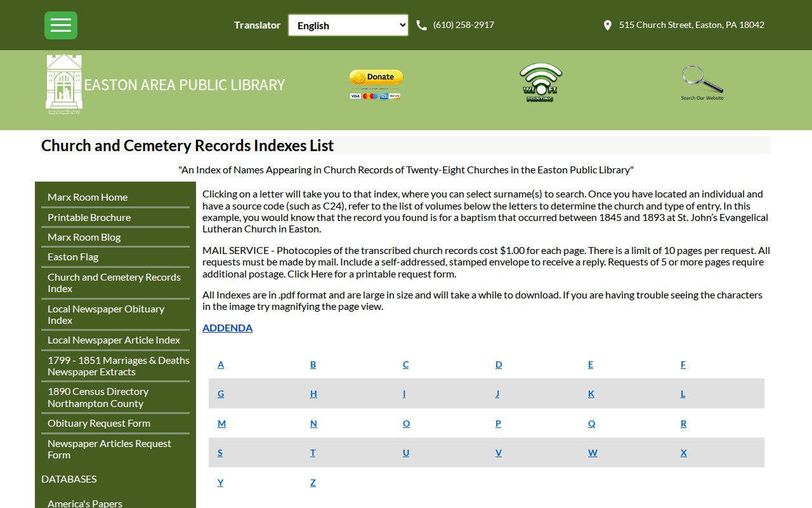Screen dimensions: 812x508
Task: Open the letter P index
Action: pyautogui.click(x=498, y=424)
